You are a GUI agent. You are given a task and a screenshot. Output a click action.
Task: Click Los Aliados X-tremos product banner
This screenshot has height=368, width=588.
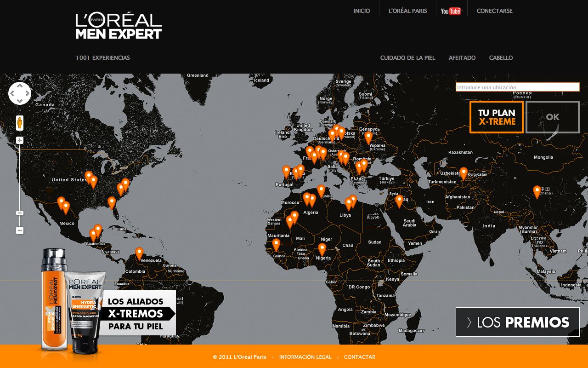(138, 313)
